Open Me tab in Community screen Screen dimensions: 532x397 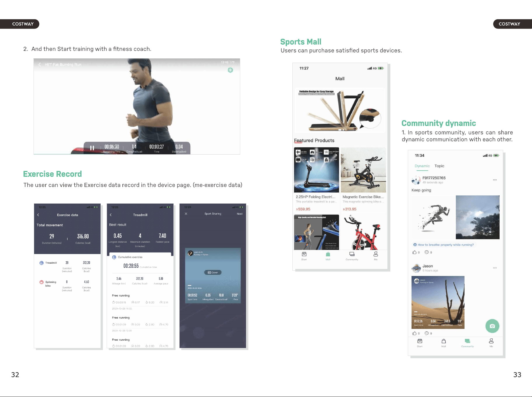pos(491,343)
